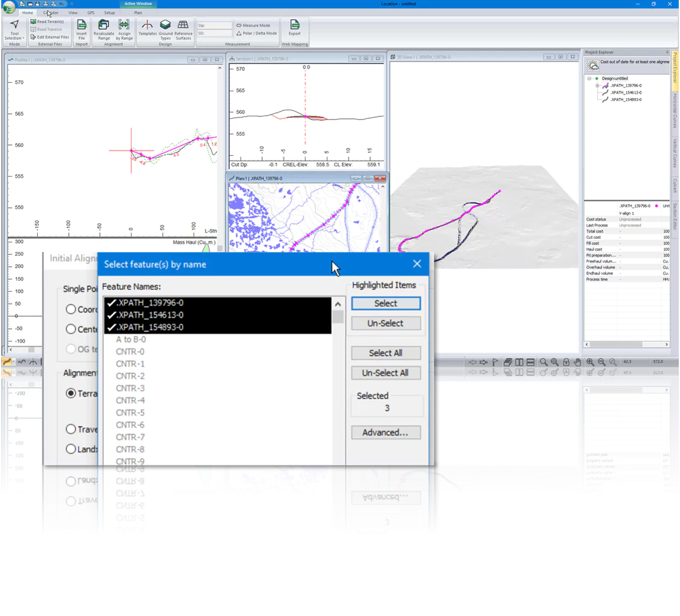Image resolution: width=680 pixels, height=616 pixels.
Task: Click the Un-Select button
Action: point(386,323)
